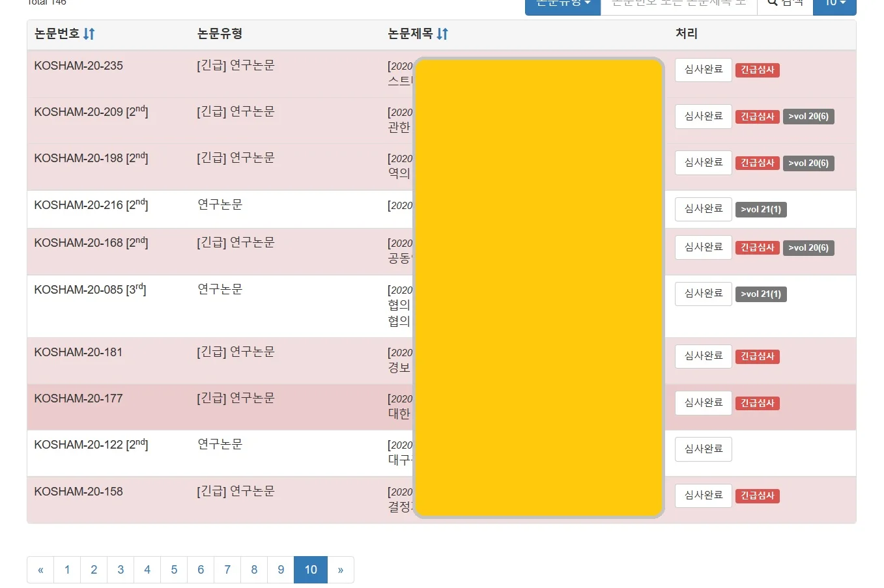Click 심사완료 for KOSHAM-20-216
884x588 pixels.
[x=704, y=209]
